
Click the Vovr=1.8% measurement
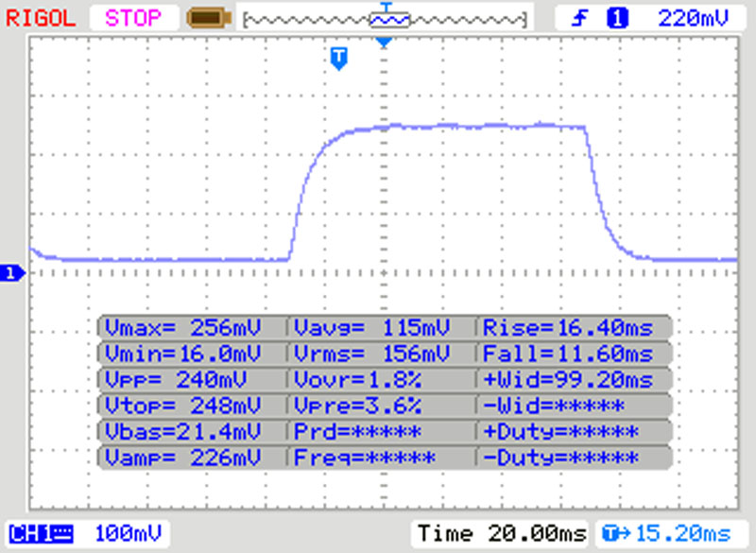click(358, 380)
